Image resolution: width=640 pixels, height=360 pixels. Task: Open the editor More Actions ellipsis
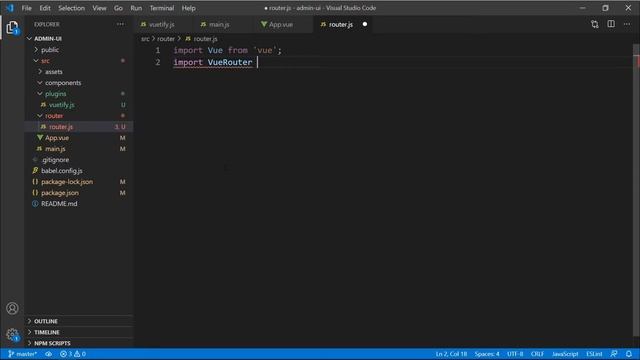tap(627, 24)
